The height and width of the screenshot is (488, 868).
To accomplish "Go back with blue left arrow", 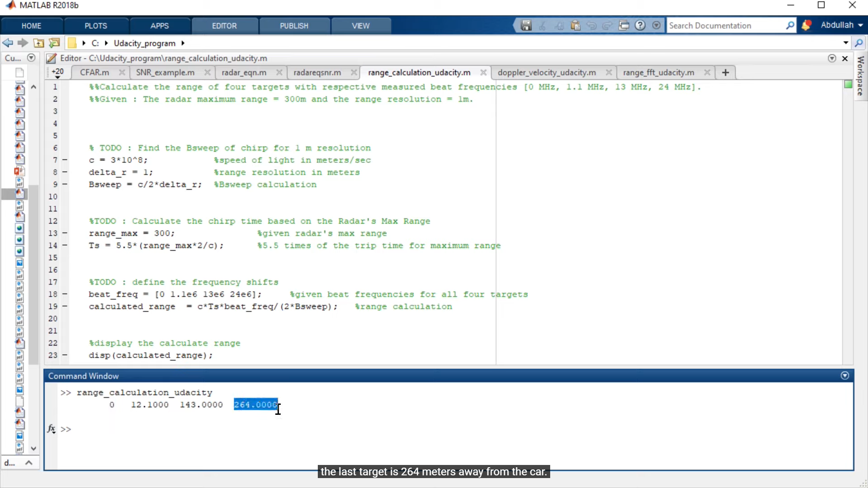I will [x=7, y=43].
